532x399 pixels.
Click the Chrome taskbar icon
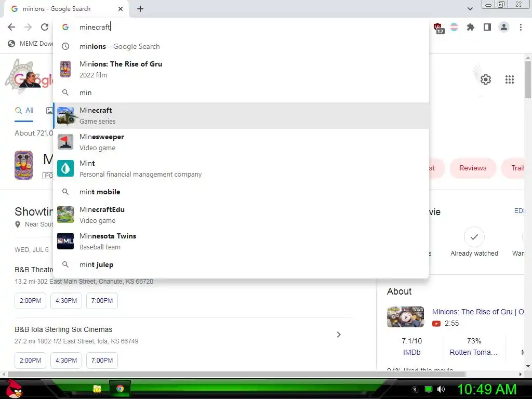pyautogui.click(x=120, y=389)
